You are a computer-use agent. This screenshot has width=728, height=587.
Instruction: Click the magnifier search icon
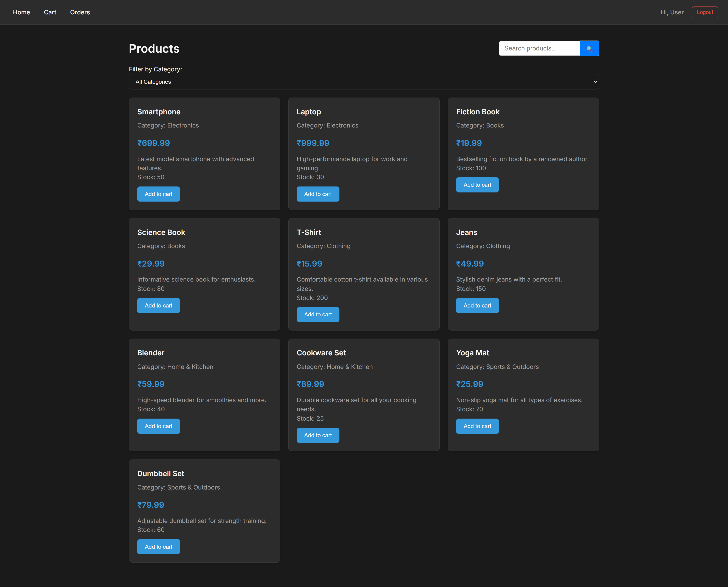[x=589, y=48]
